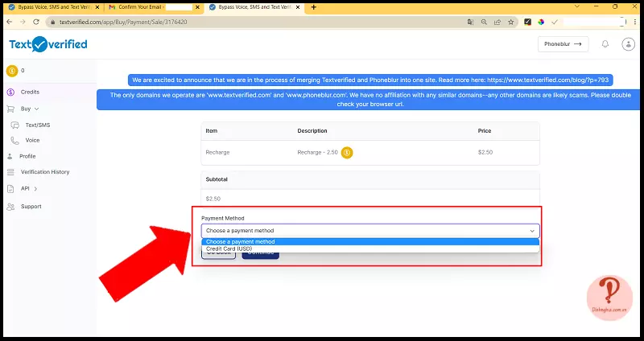Click the black checkmark extension icon
The height and width of the screenshot is (341, 644).
coord(528,23)
